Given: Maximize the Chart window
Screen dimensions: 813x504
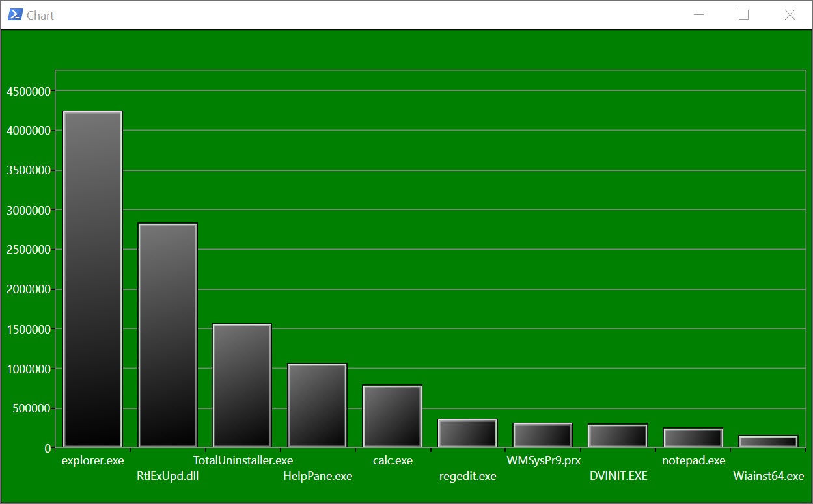Looking at the screenshot, I should click(x=743, y=14).
